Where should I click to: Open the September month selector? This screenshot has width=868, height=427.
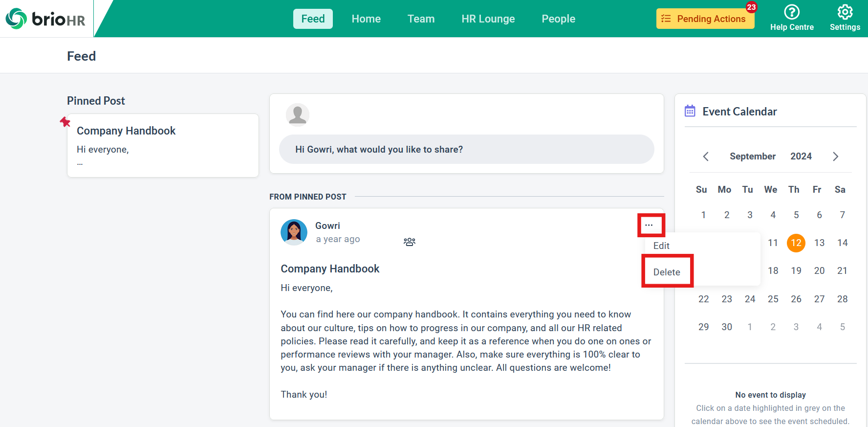click(x=753, y=157)
